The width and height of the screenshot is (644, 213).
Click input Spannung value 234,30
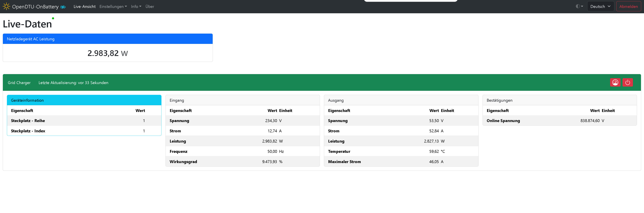(271, 121)
